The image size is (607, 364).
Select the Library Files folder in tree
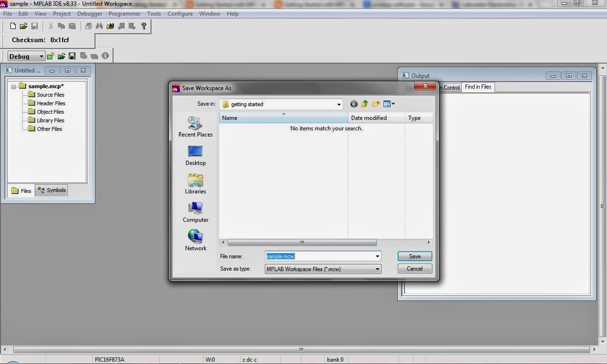[46, 120]
